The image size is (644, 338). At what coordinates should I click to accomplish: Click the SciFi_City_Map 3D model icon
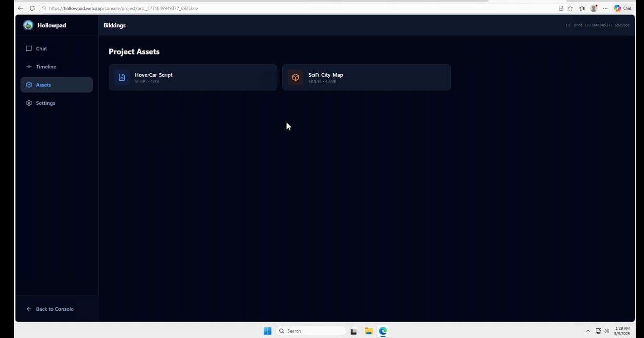tap(295, 77)
